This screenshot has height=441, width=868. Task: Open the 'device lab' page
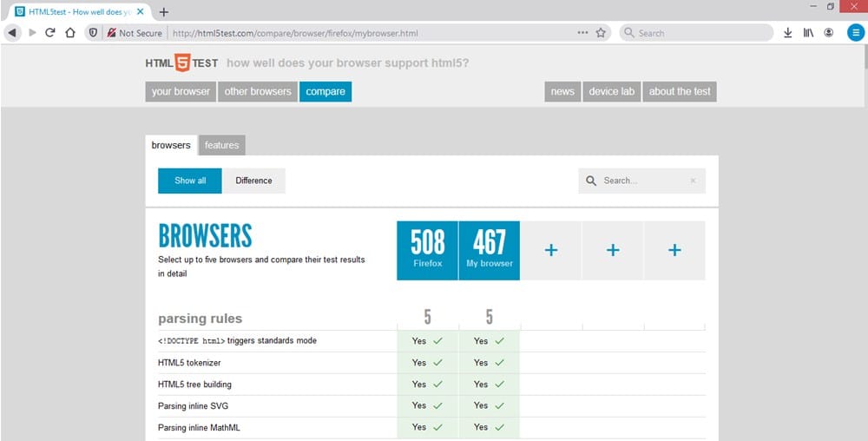(612, 92)
